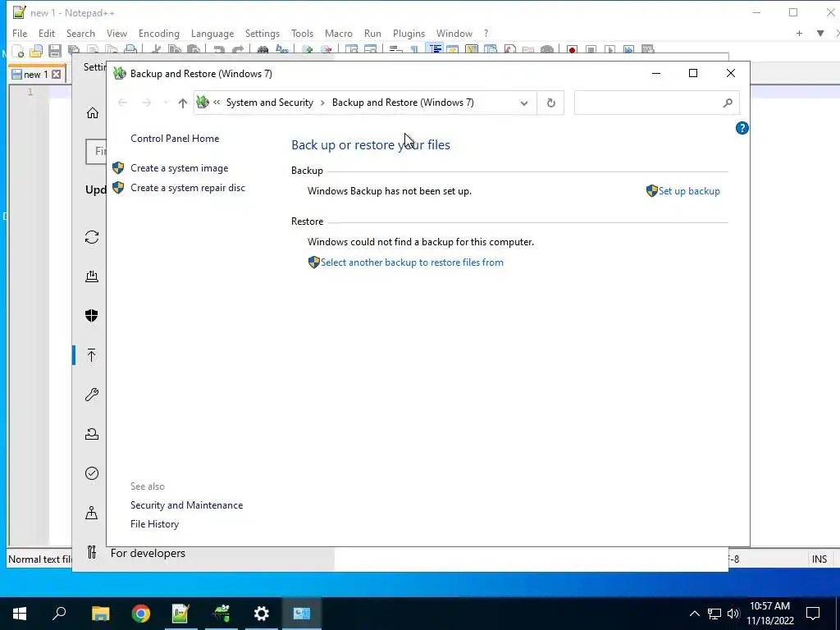This screenshot has width=840, height=630.
Task: Open the Plugins menu in Notepad++
Action: [x=409, y=33]
